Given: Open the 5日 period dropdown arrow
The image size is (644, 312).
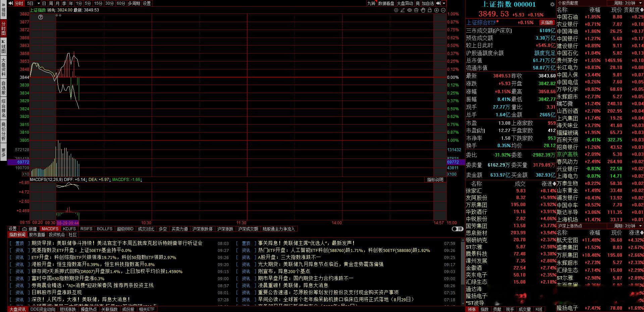Looking at the screenshot, I should (39, 3).
